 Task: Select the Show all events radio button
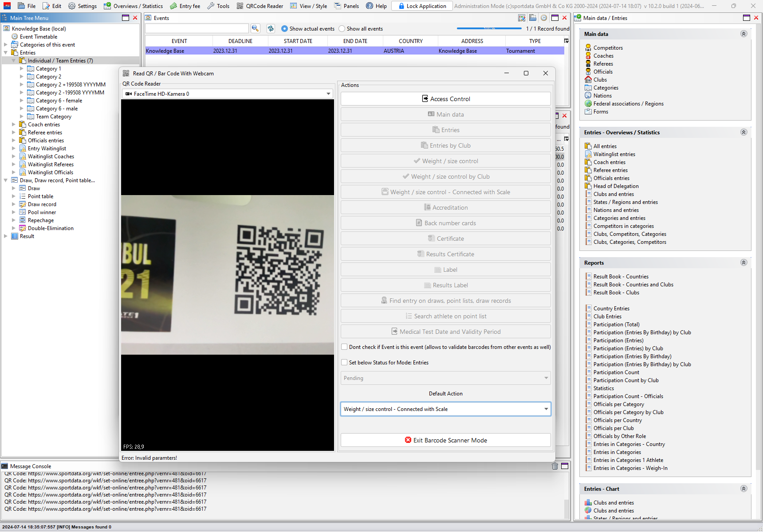(342, 29)
